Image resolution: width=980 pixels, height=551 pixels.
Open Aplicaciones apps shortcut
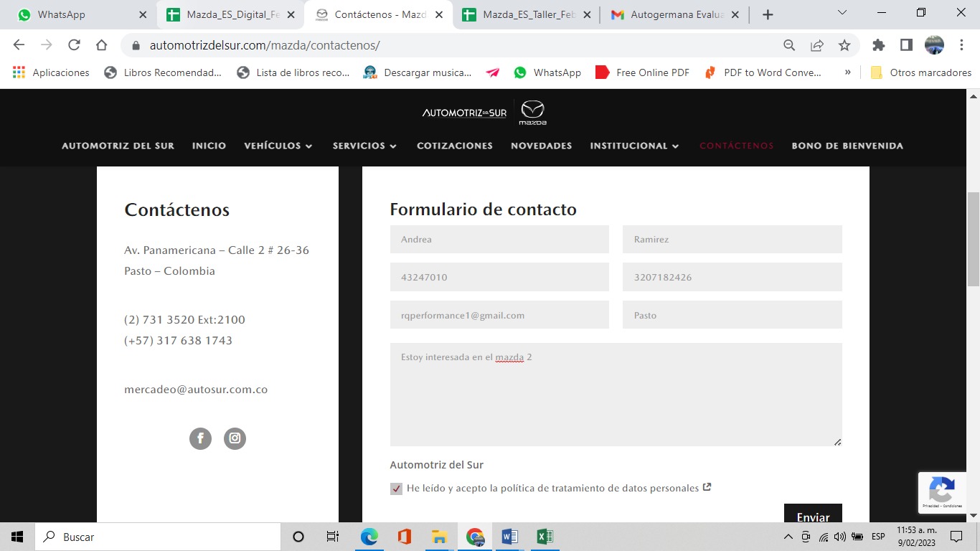(51, 72)
